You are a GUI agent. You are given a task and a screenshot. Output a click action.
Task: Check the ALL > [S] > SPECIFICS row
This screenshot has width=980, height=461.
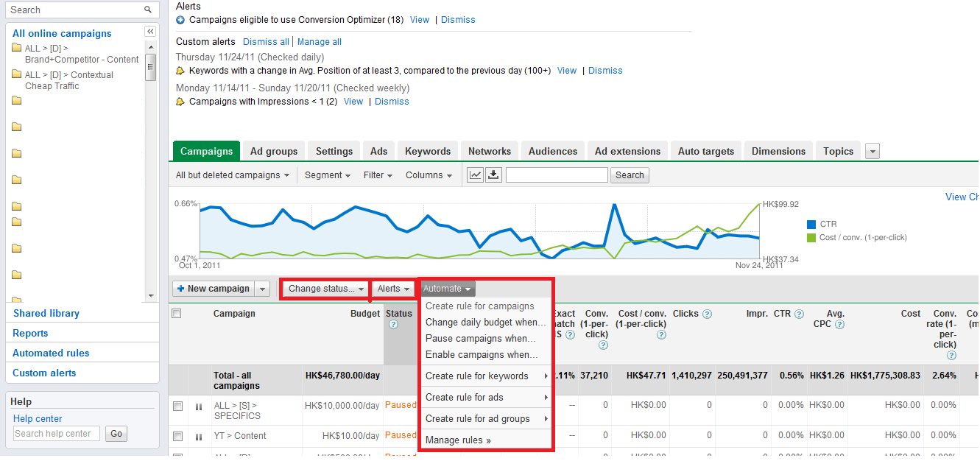point(177,406)
